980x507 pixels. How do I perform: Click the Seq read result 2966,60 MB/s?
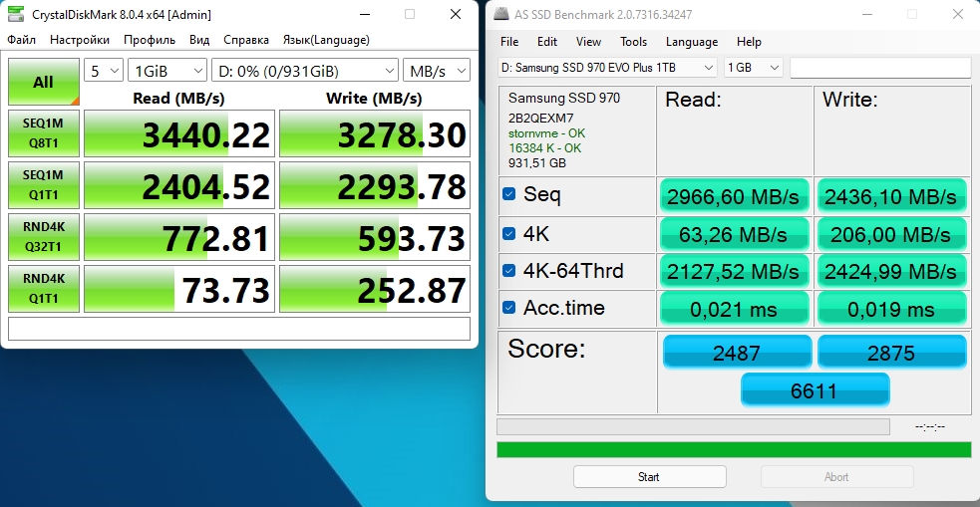tap(734, 196)
